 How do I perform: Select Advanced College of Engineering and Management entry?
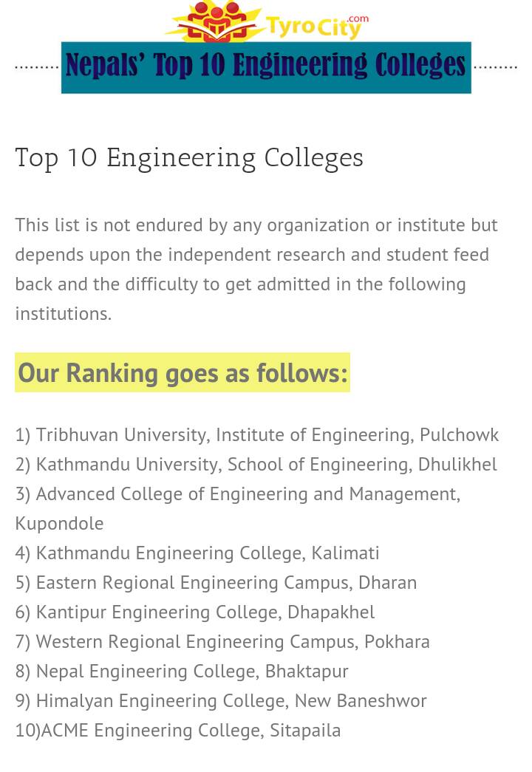coord(238,508)
